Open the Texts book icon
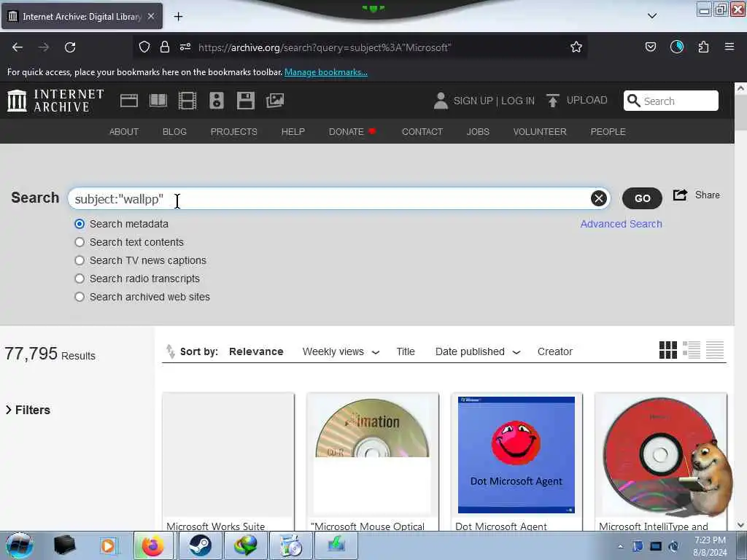Screen dimensions: 747x560 tap(158, 101)
